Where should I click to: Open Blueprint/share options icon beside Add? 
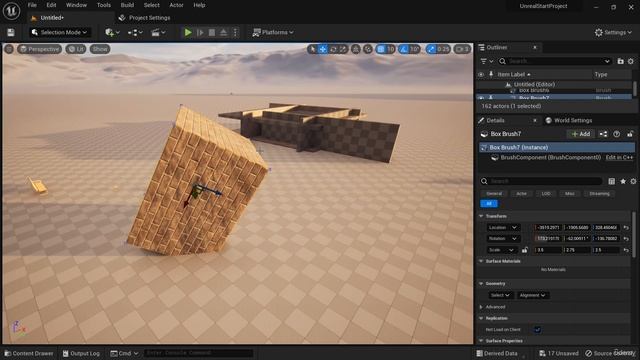[x=603, y=134]
